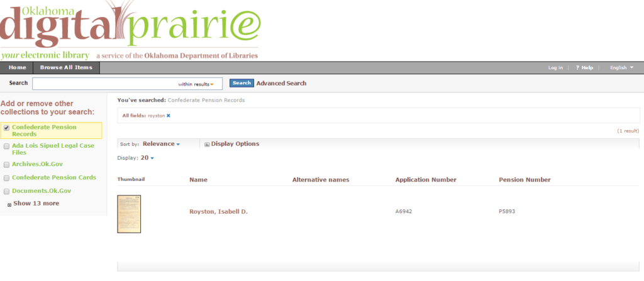Expand Show 13 more collections
The image size is (644, 281).
point(36,203)
